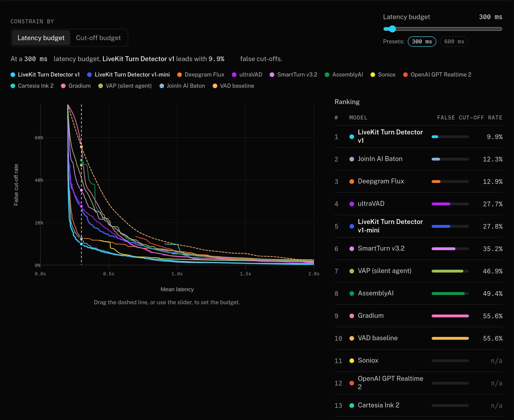Select the Latency budget constraint tab
514x420 pixels.
coord(41,38)
